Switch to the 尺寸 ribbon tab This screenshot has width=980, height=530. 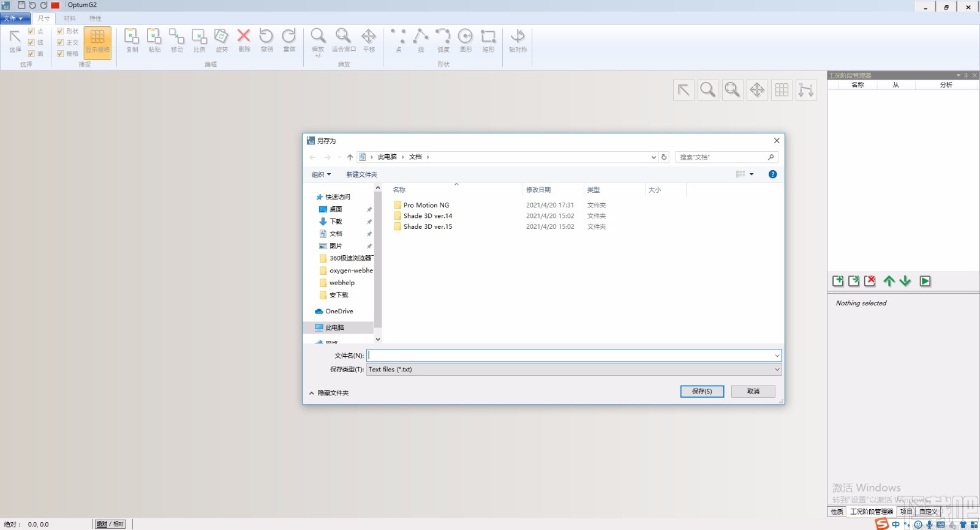pos(43,18)
